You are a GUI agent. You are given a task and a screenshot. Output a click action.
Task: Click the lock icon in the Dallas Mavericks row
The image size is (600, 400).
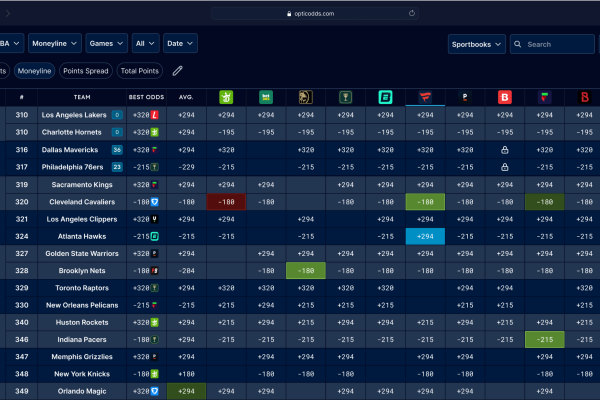point(505,149)
